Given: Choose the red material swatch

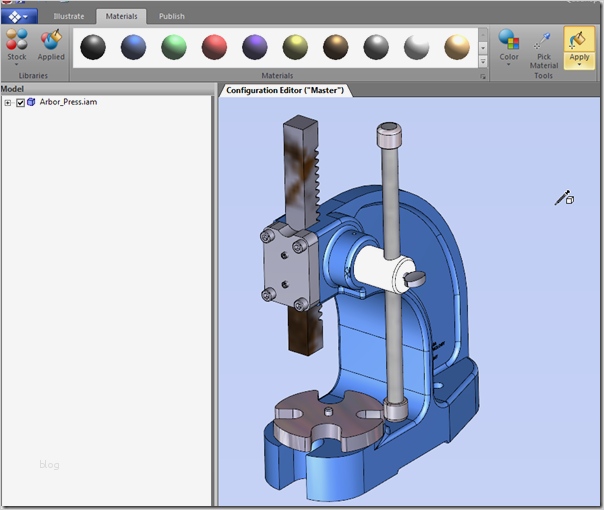Looking at the screenshot, I should 215,47.
